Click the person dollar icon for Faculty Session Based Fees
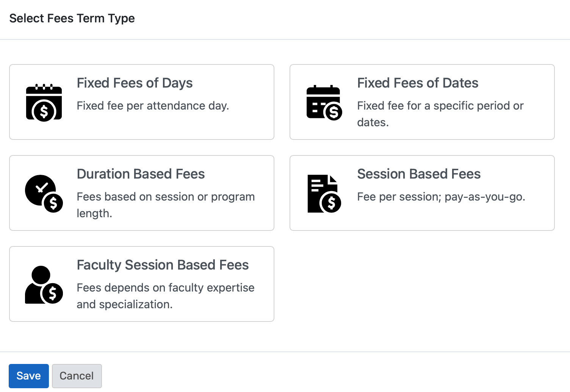The image size is (570, 392). click(44, 284)
